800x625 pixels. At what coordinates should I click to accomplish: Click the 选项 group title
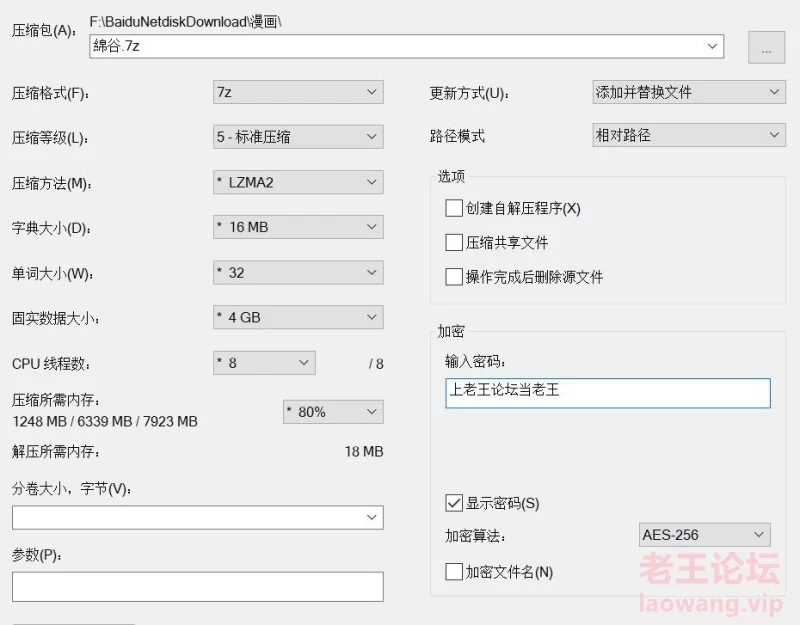[452, 177]
